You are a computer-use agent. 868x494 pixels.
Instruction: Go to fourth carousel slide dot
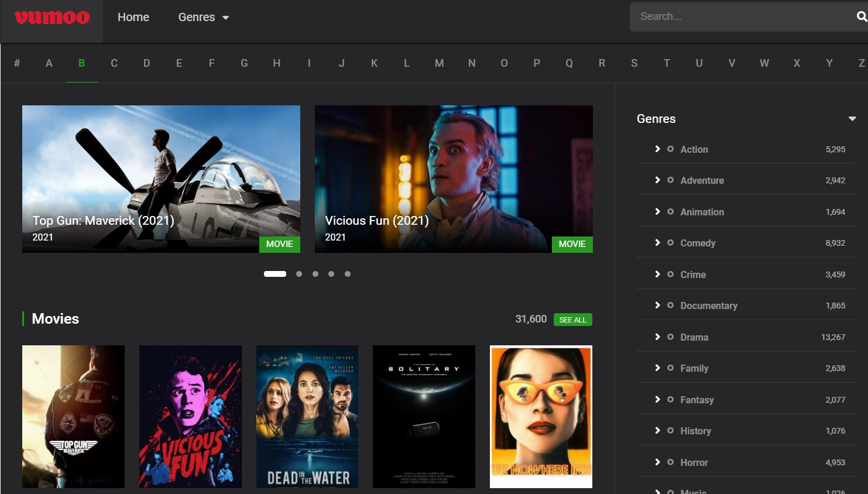coord(331,274)
